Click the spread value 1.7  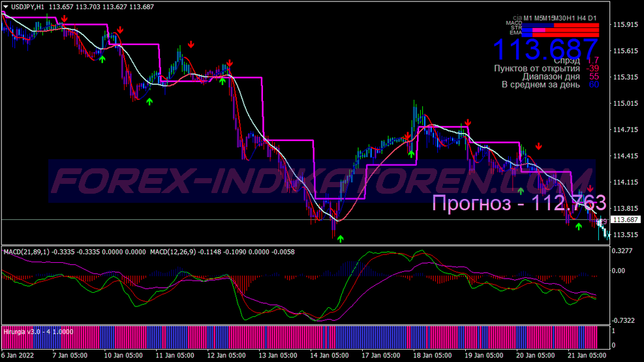[x=594, y=60]
